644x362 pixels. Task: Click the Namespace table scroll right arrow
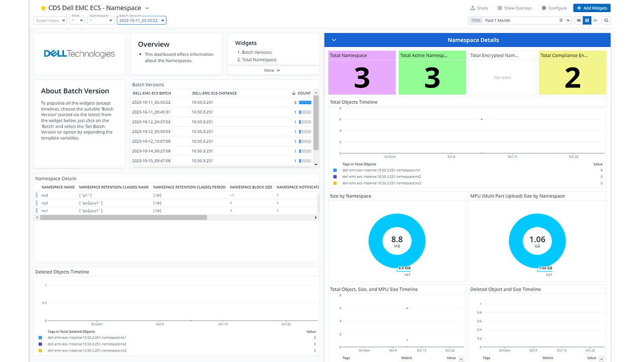click(316, 218)
